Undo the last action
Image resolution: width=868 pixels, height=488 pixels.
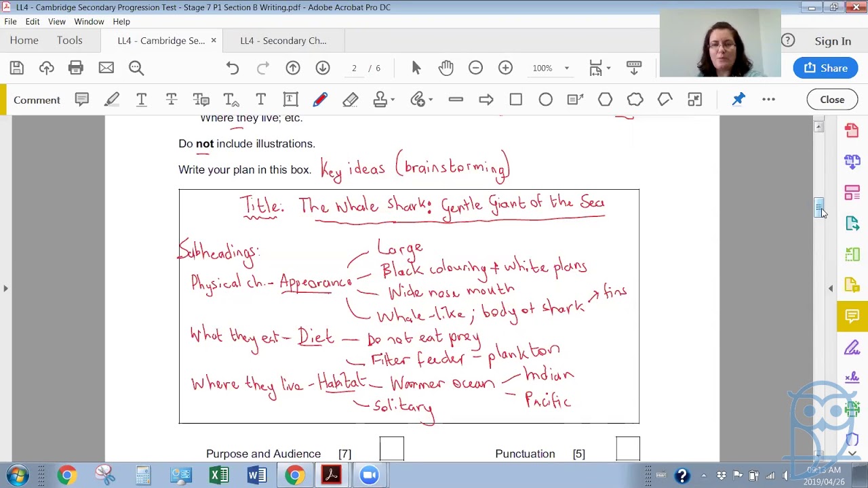tap(233, 68)
